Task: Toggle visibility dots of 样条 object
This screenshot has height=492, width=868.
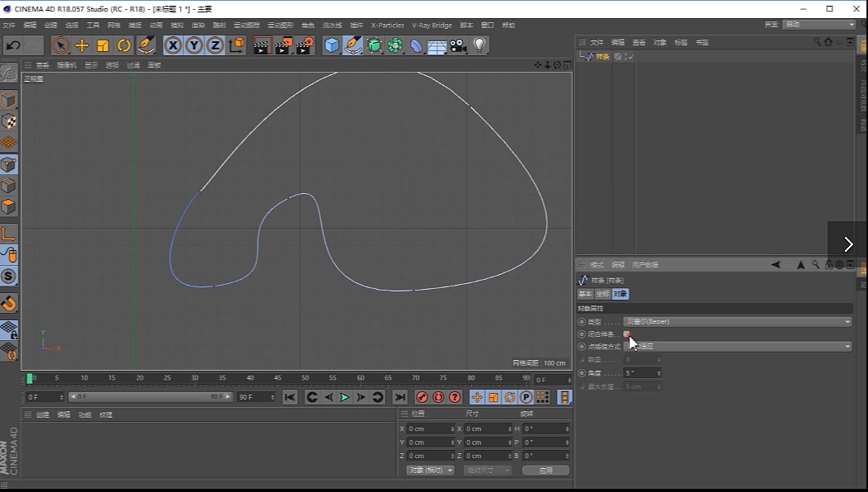Action: 625,56
